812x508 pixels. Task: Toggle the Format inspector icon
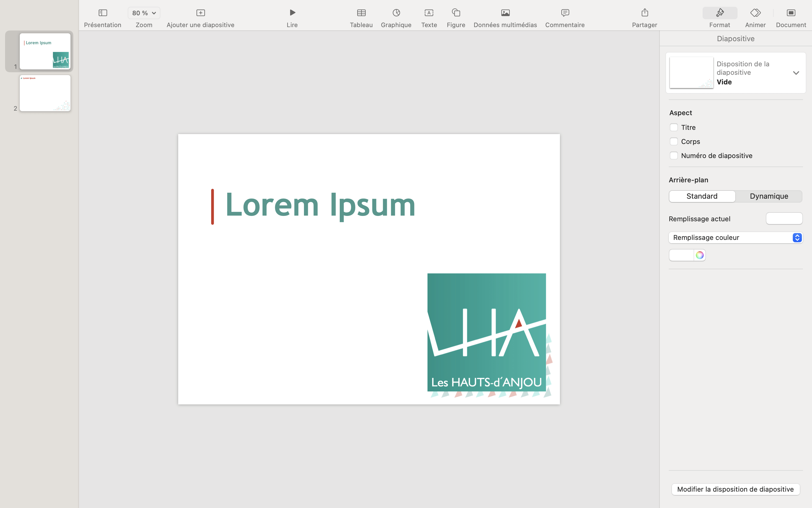[720, 13]
